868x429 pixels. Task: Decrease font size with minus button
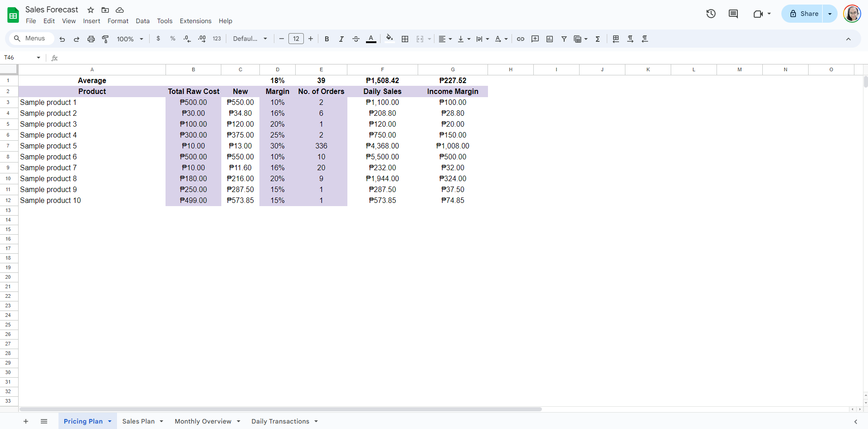(x=282, y=39)
